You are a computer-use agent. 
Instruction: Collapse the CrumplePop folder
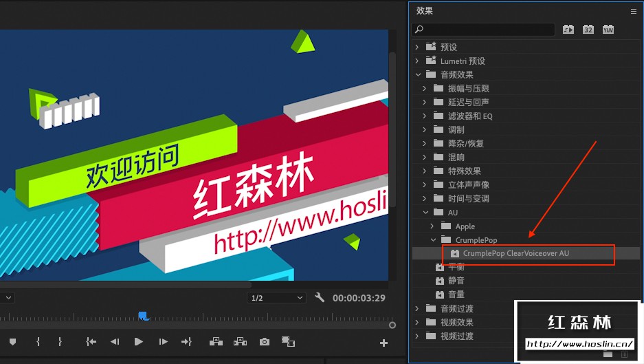click(x=433, y=239)
